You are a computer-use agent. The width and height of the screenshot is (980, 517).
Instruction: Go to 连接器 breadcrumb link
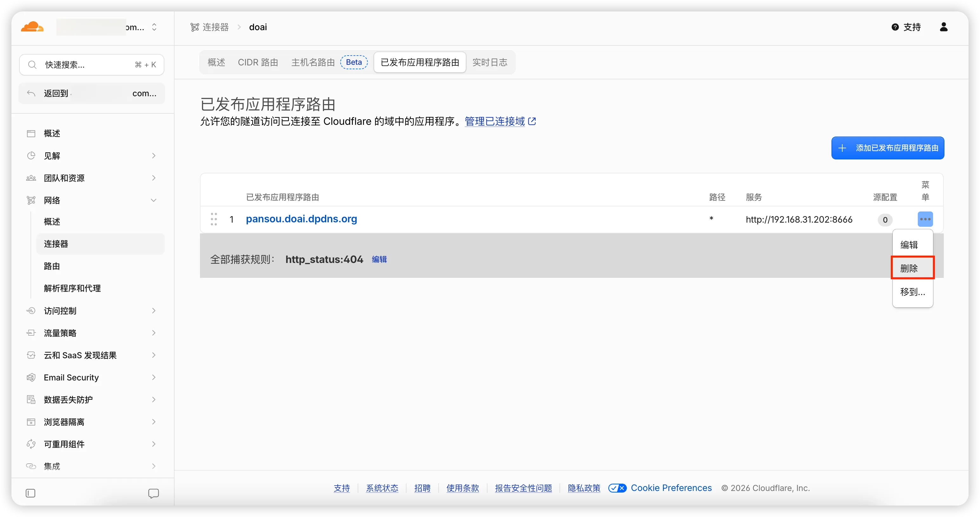click(215, 27)
